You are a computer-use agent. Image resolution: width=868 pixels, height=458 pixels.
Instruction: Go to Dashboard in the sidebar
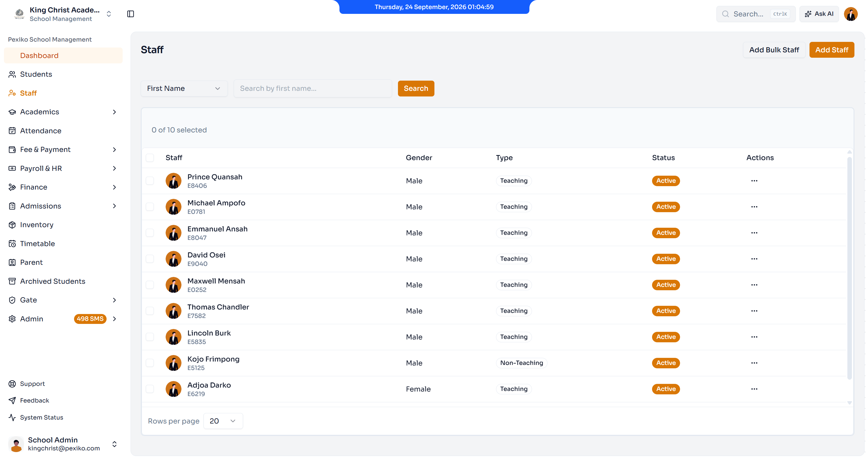point(63,55)
